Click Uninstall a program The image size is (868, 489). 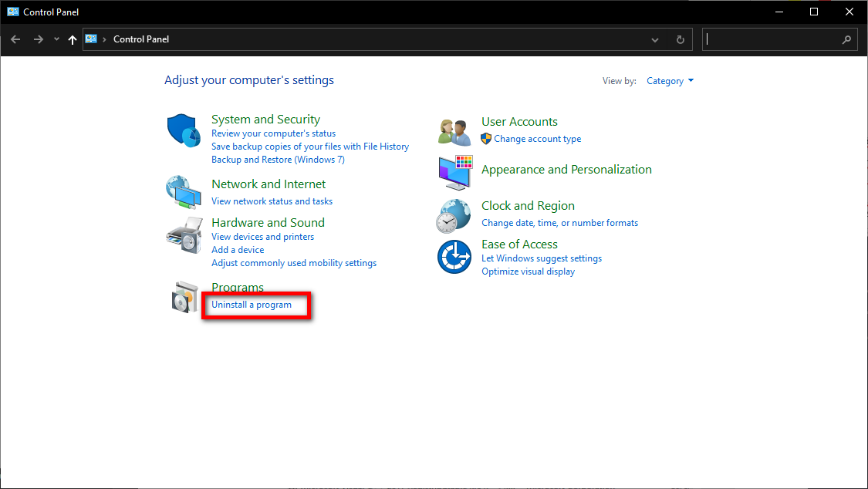(252, 305)
